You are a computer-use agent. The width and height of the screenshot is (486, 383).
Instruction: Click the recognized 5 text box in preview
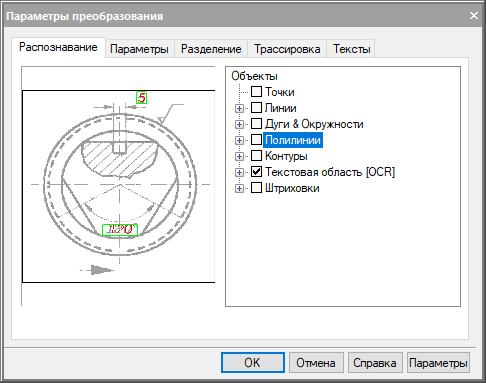142,98
